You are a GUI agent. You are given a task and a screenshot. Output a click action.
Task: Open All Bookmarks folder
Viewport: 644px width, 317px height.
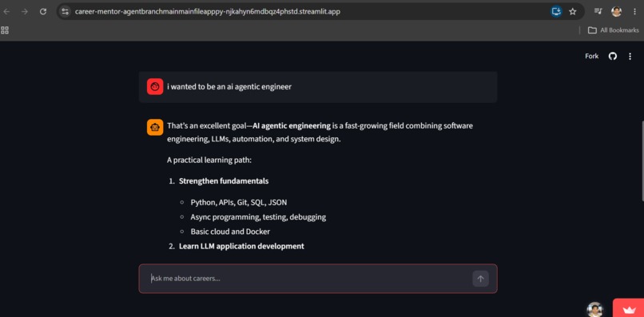pos(614,30)
